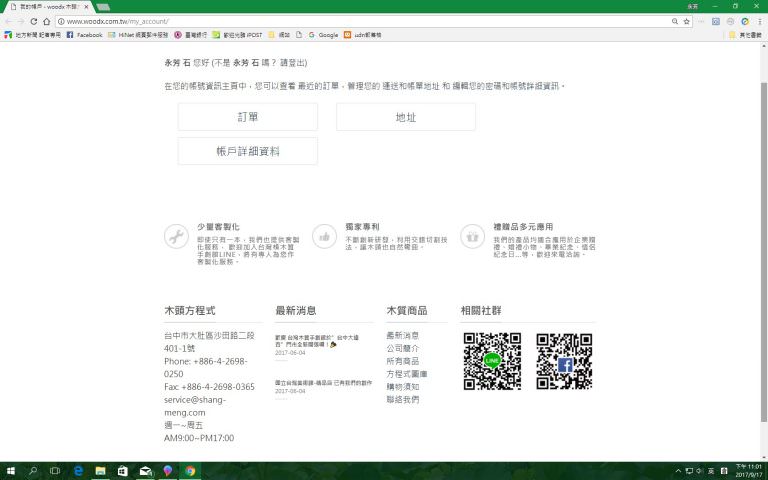Viewport: 768px width, 480px height.
Task: Open the Facebook bookmark
Action: 84,35
